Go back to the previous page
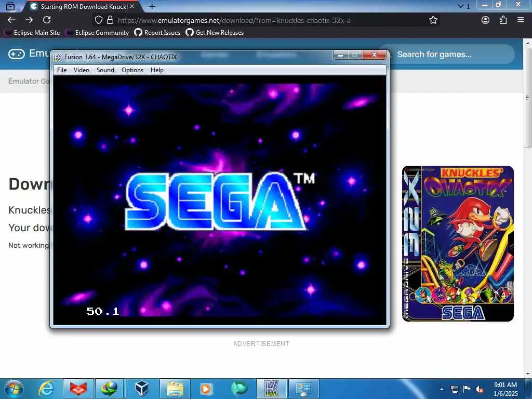The height and width of the screenshot is (399, 532). click(11, 20)
